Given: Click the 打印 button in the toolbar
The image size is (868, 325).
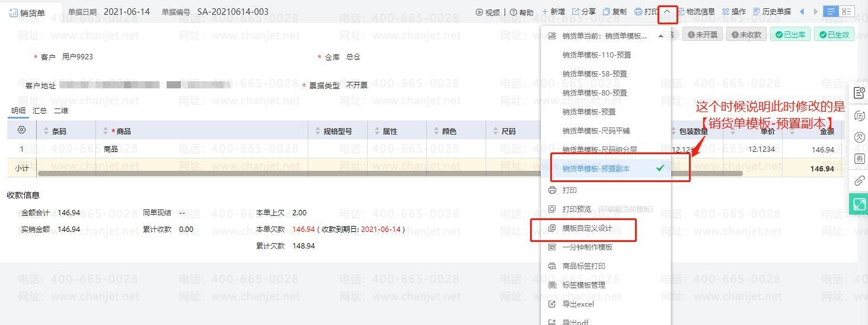Looking at the screenshot, I should [646, 12].
